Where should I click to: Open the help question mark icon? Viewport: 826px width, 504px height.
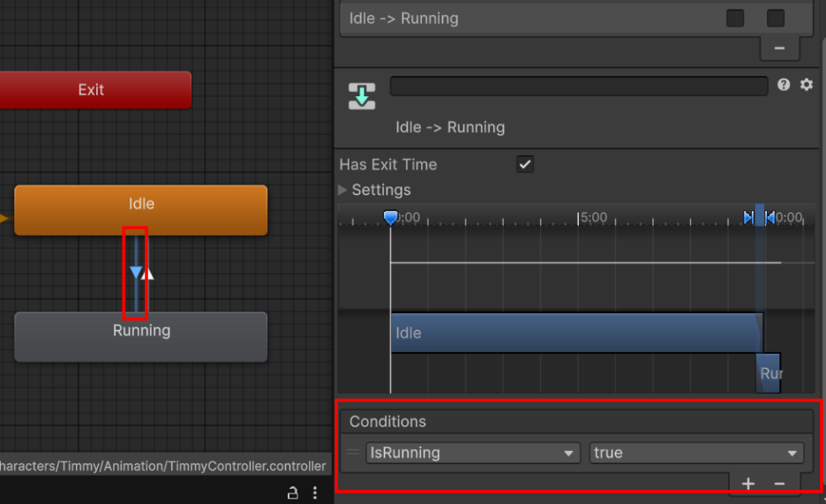(x=784, y=84)
